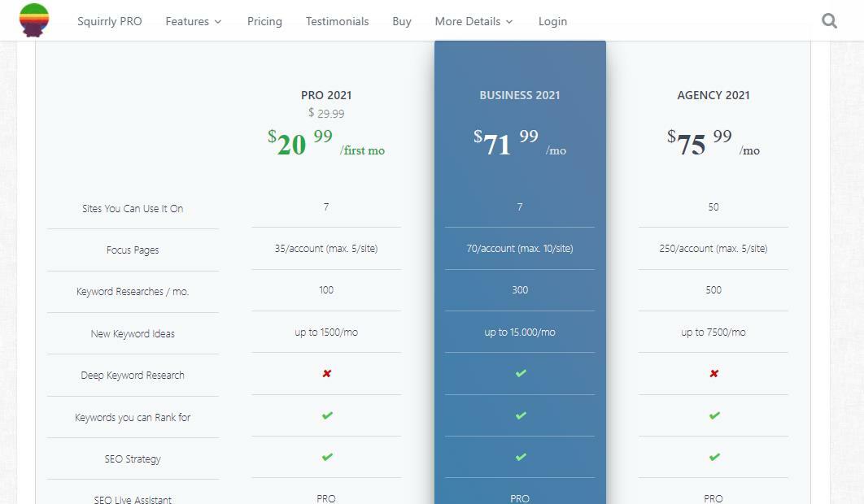The width and height of the screenshot is (864, 504).
Task: Open the Testimonials page
Action: tap(338, 21)
